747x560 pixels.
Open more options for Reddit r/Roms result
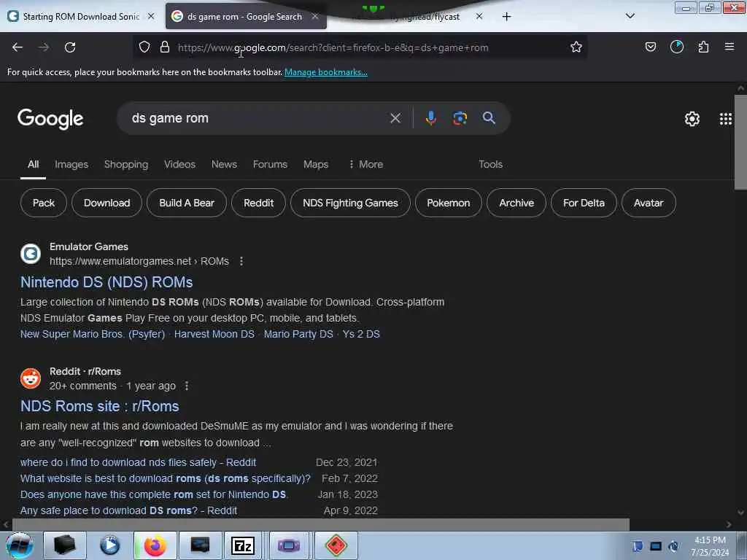coord(187,386)
